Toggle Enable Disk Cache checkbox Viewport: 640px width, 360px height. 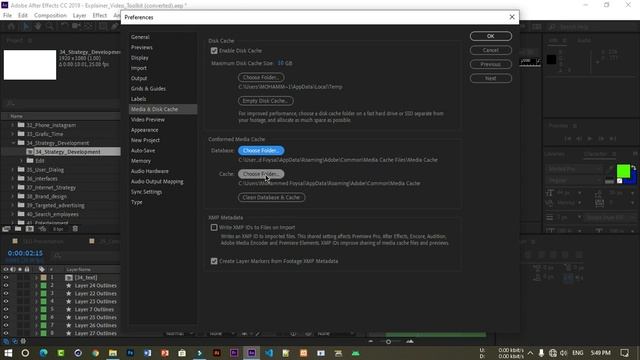coord(214,51)
